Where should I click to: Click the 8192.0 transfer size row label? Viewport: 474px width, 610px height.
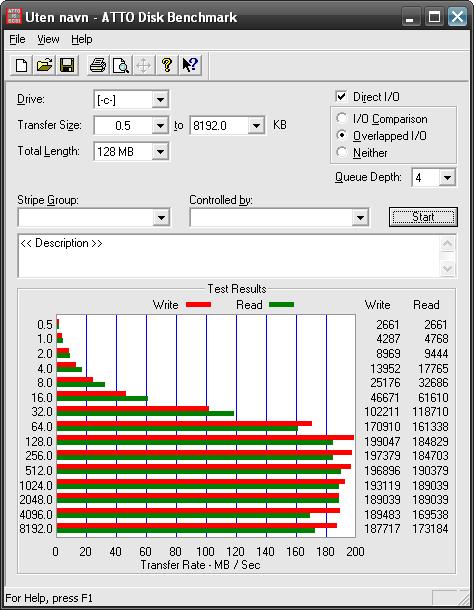(35, 529)
